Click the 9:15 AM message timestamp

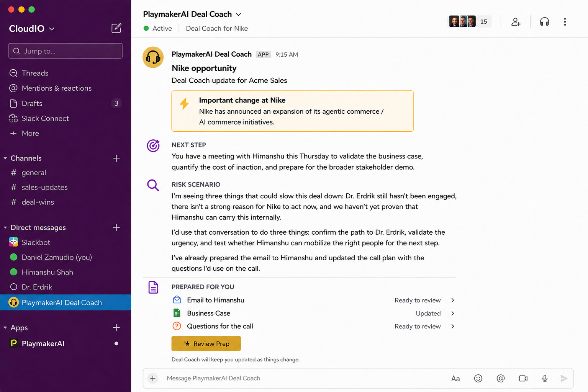[287, 54]
